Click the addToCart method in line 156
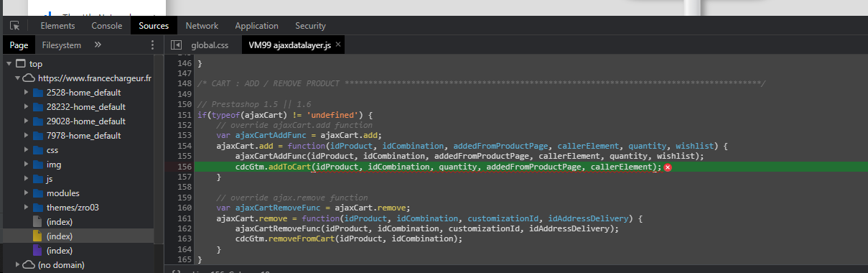868x273 pixels. tap(289, 167)
